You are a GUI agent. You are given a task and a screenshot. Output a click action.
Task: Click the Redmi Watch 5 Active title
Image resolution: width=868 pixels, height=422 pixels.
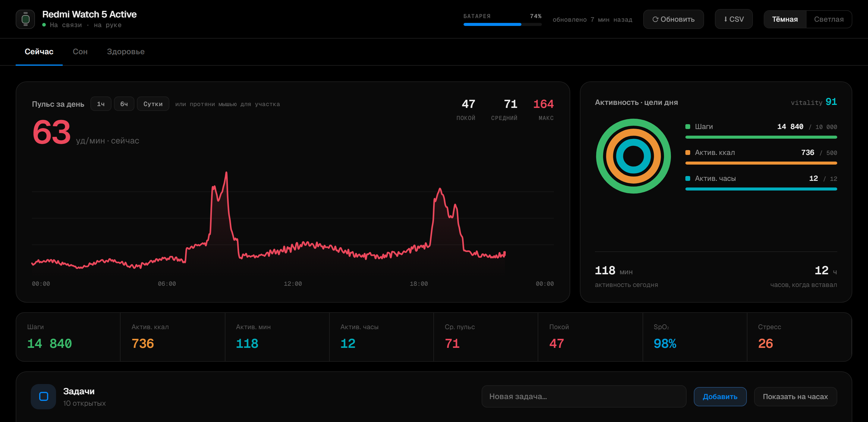pyautogui.click(x=89, y=14)
